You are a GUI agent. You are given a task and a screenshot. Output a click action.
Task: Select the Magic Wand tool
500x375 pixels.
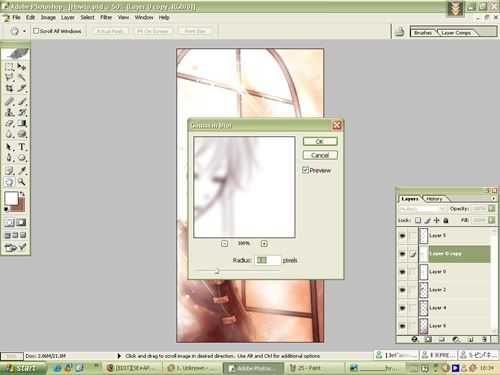(22, 77)
